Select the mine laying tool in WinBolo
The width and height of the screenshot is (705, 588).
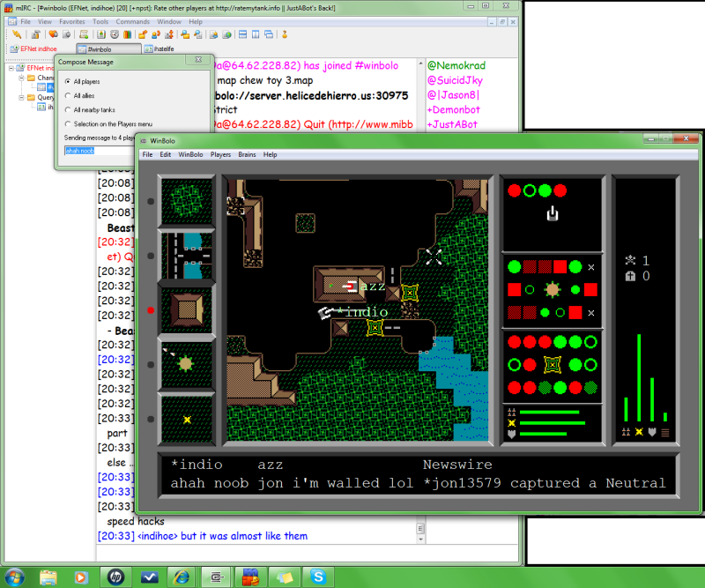186,419
